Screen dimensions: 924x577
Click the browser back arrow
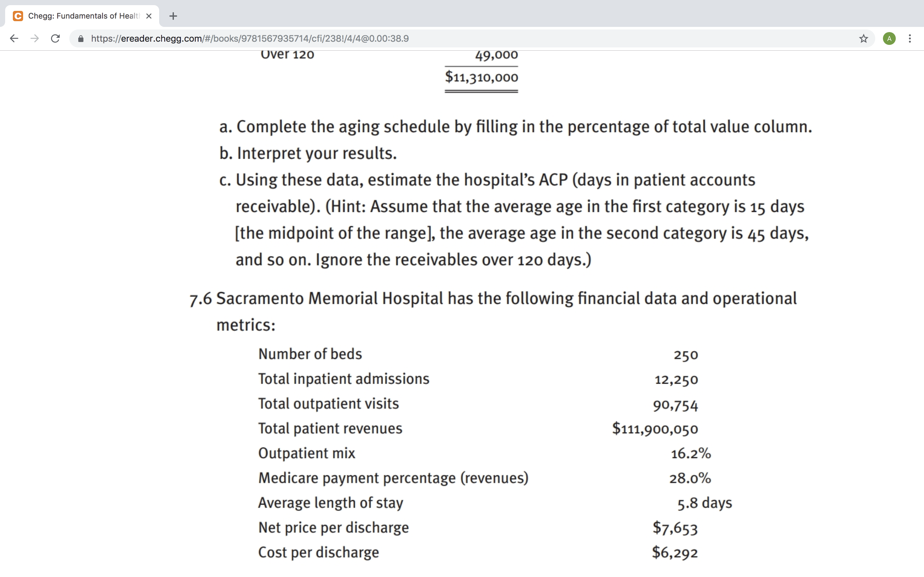[x=14, y=38]
